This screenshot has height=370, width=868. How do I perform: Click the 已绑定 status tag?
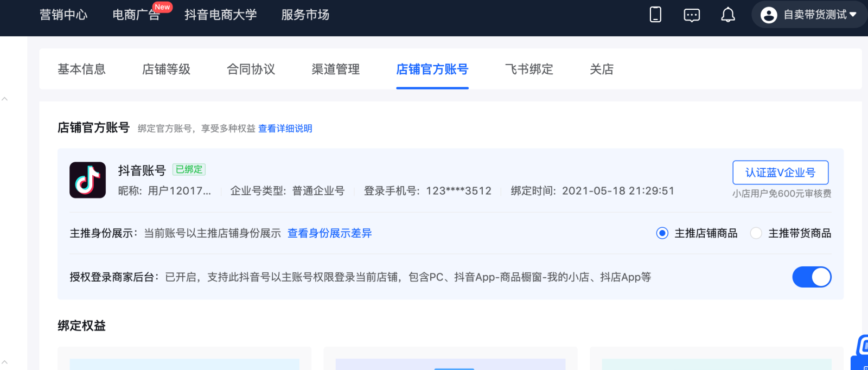[189, 169]
